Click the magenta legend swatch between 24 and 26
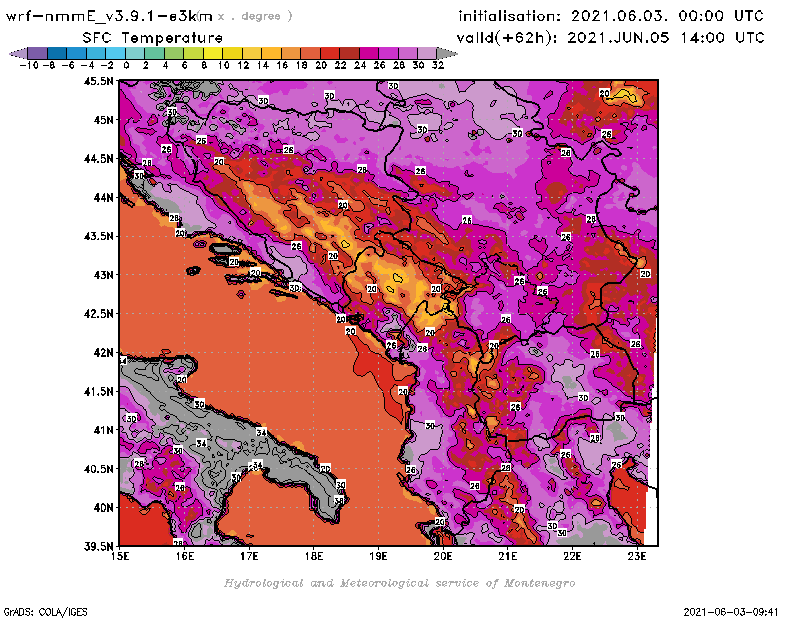Viewport: 800px width, 618px height. point(368,53)
